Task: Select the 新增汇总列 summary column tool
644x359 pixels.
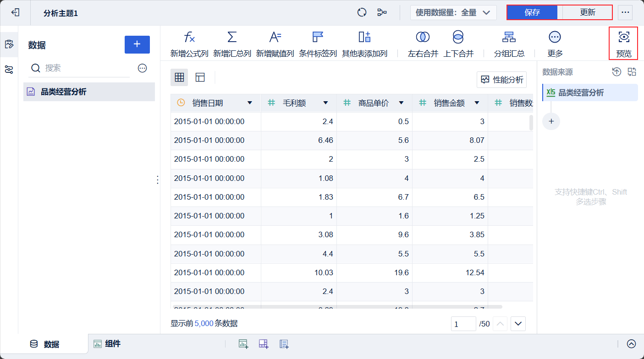Action: tap(232, 38)
